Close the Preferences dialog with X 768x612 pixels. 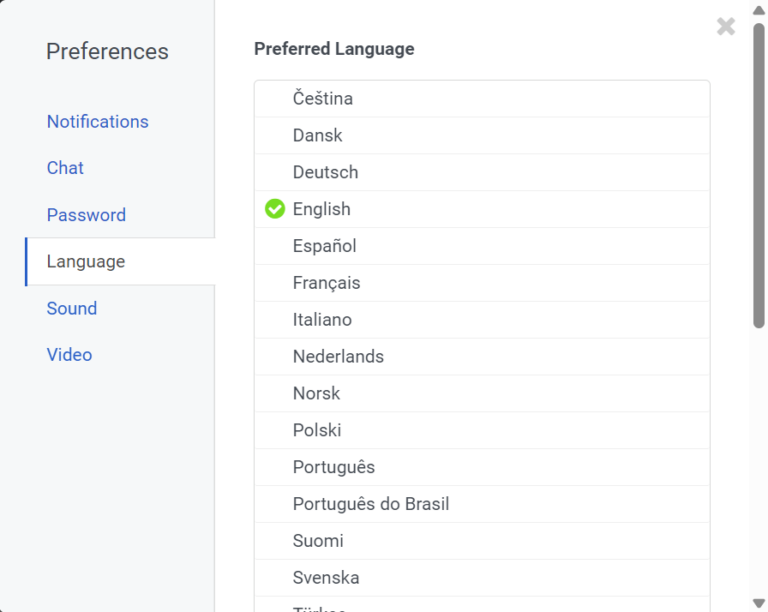[x=726, y=27]
